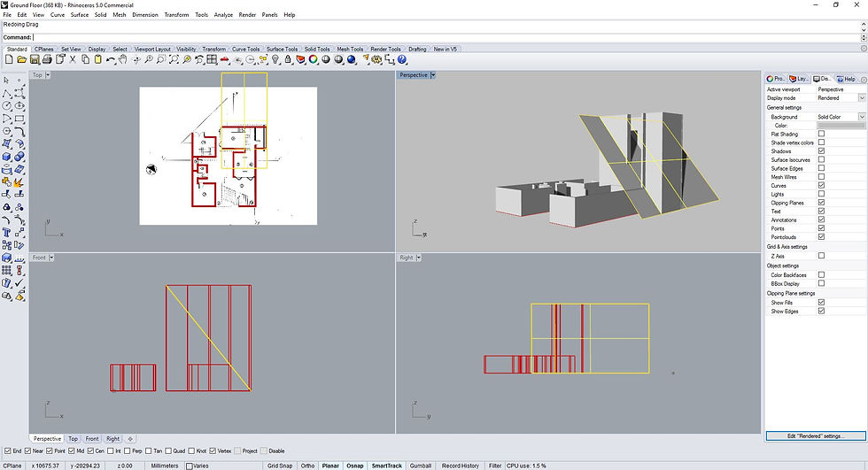Image resolution: width=868 pixels, height=470 pixels.
Task: Open the Help panel tab
Action: 846,79
